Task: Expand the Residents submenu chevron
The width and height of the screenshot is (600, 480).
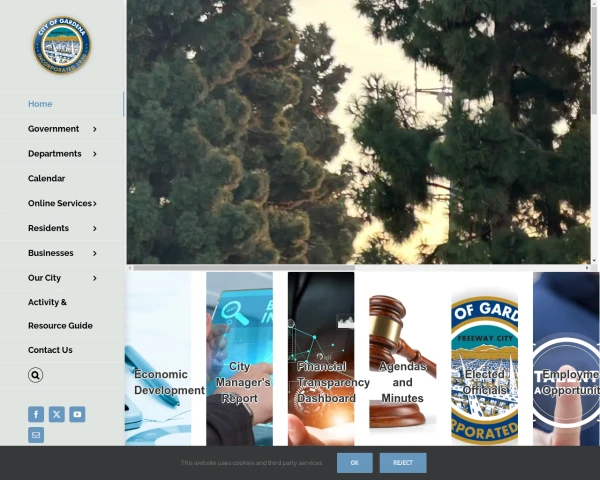Action: coord(95,229)
